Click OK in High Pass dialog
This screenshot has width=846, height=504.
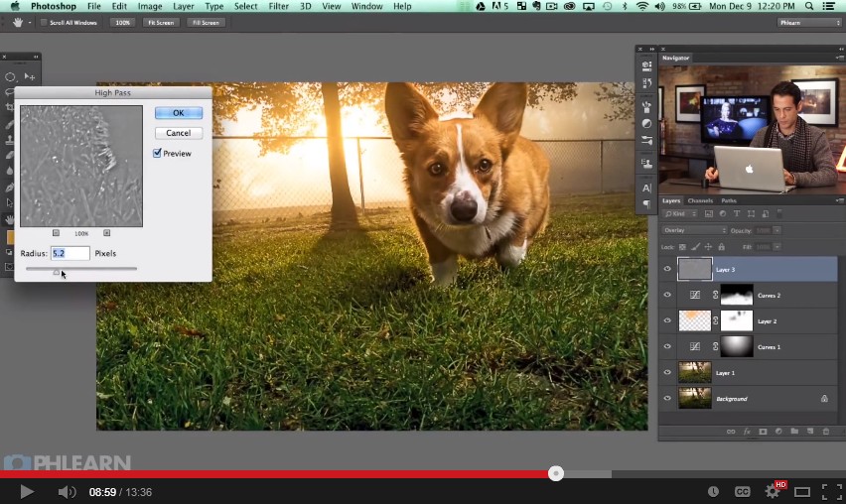click(x=179, y=113)
